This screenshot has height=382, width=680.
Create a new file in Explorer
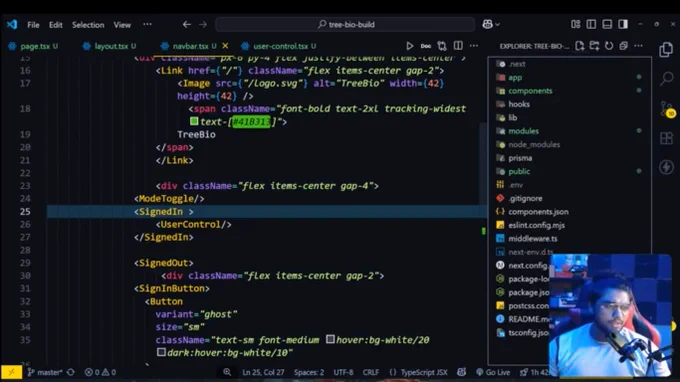[x=579, y=46]
